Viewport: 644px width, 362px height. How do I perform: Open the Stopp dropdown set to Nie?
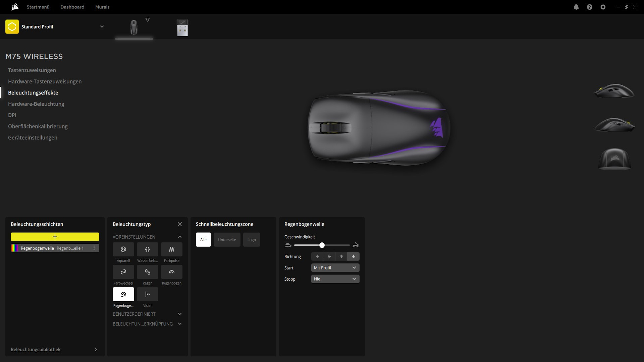point(335,279)
